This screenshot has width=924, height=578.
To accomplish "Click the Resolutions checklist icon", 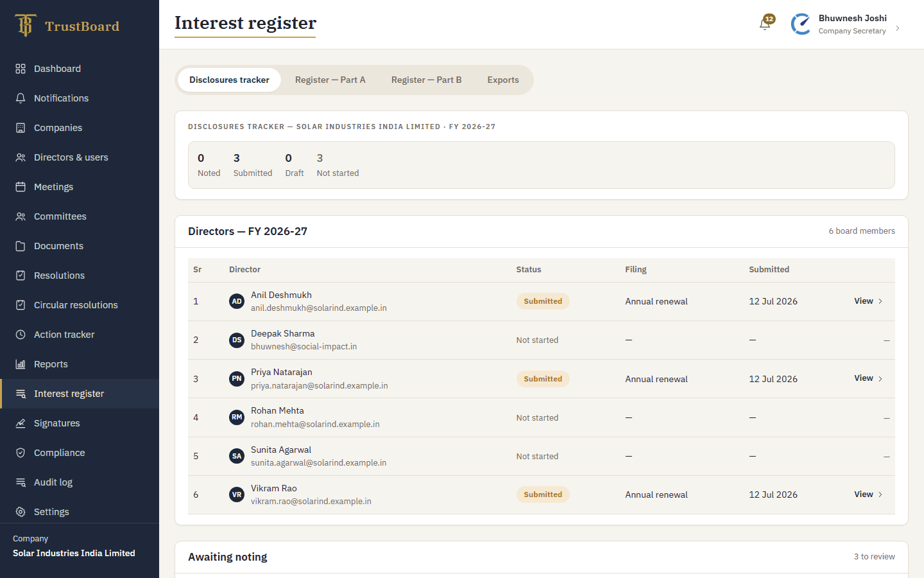I will (21, 276).
